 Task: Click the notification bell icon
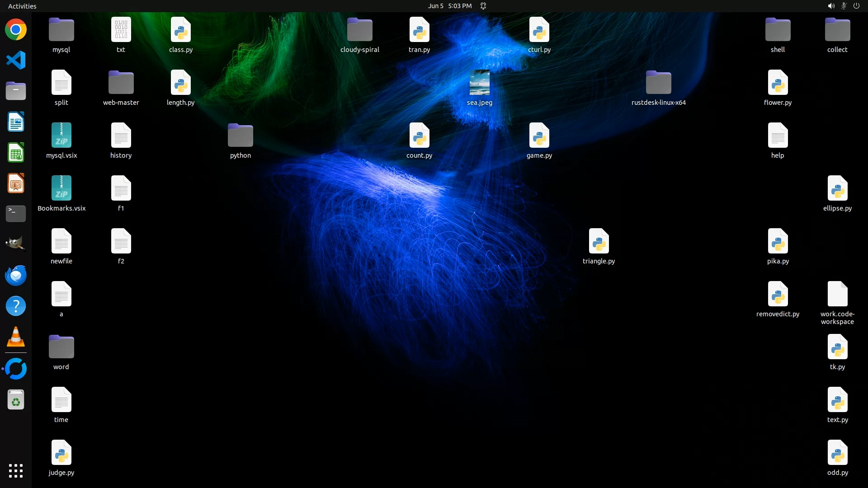pos(483,6)
